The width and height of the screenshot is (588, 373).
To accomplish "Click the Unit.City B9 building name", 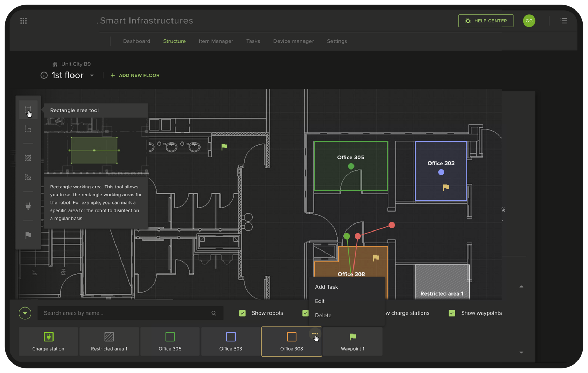I will click(x=76, y=64).
